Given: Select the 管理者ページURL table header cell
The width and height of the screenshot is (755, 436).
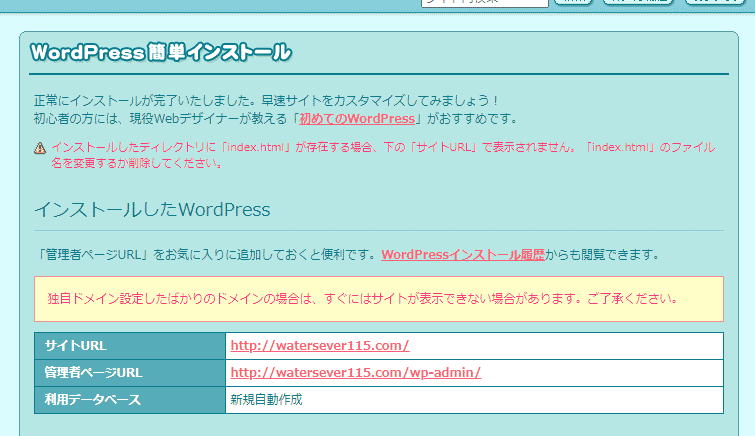Looking at the screenshot, I should tap(130, 373).
